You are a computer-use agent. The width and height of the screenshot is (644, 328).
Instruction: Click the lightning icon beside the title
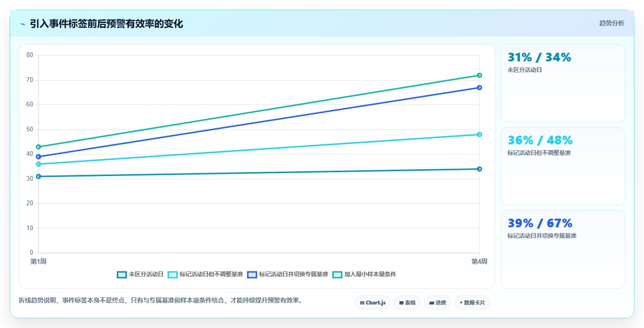tap(23, 24)
